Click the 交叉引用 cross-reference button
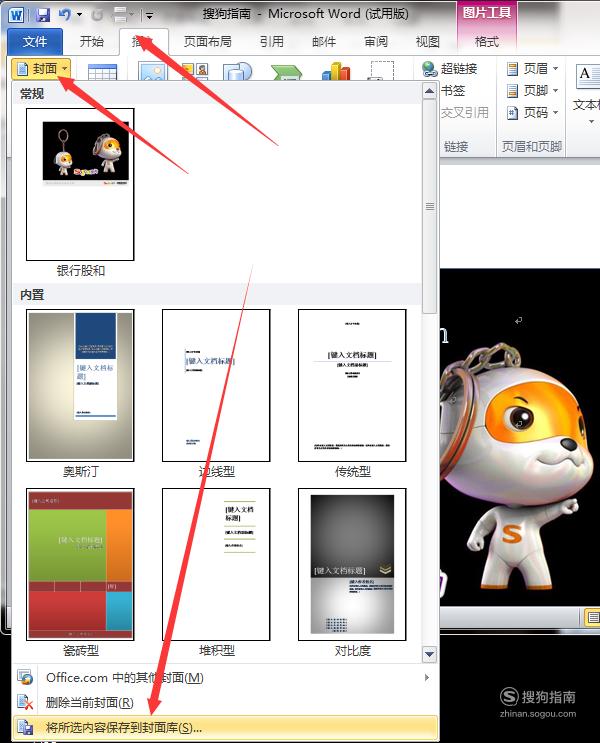The height and width of the screenshot is (743, 600). (x=464, y=113)
